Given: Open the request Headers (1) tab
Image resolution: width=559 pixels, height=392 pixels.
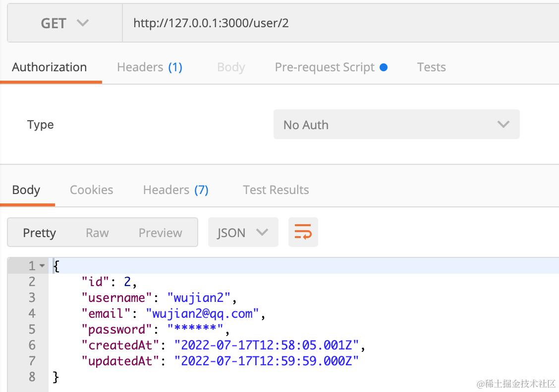Looking at the screenshot, I should point(149,67).
